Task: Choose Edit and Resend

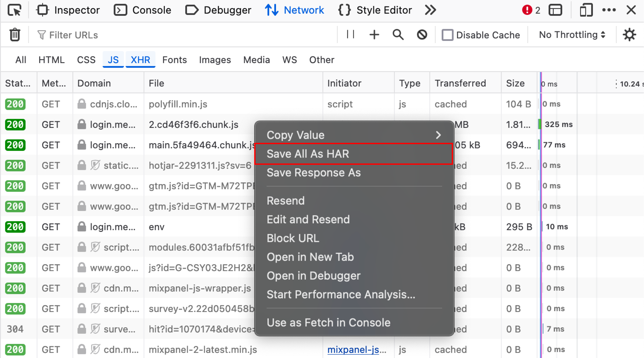Action: (354, 219)
